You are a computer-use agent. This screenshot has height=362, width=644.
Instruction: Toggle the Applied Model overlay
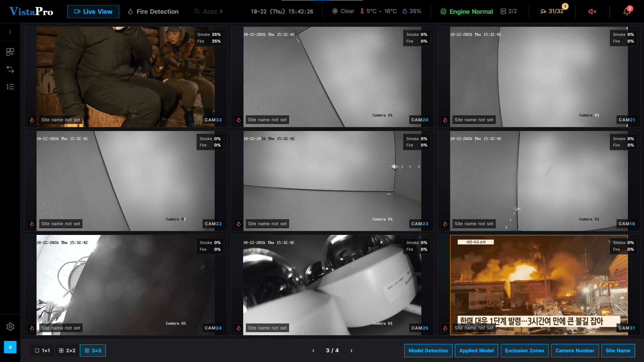(x=476, y=350)
